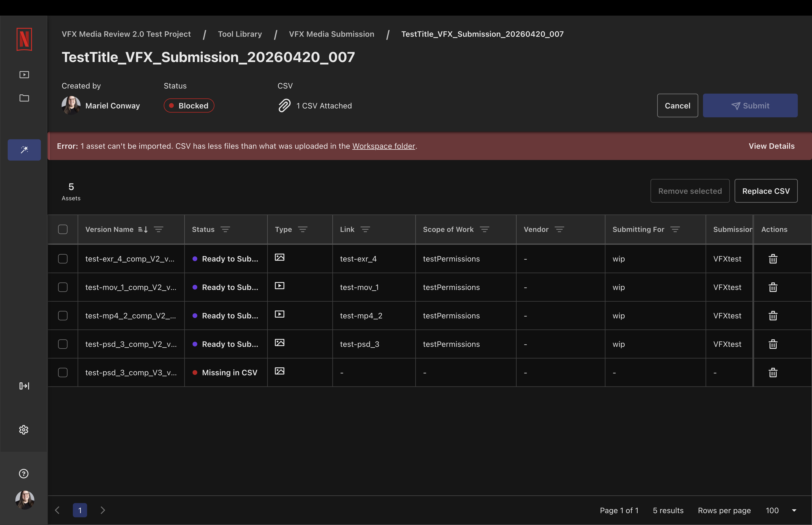The height and width of the screenshot is (525, 812).
Task: Open Version Name column filter
Action: (x=158, y=230)
